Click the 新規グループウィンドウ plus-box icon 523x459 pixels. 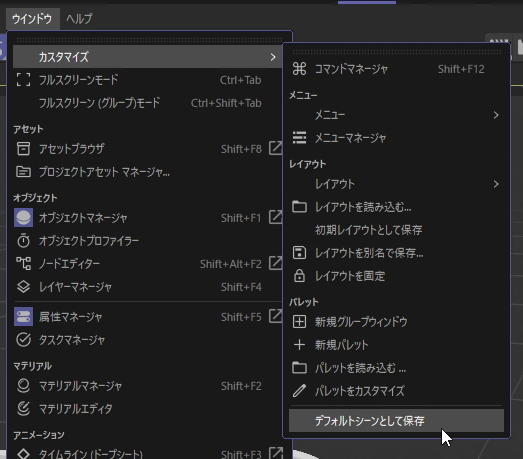click(x=299, y=322)
